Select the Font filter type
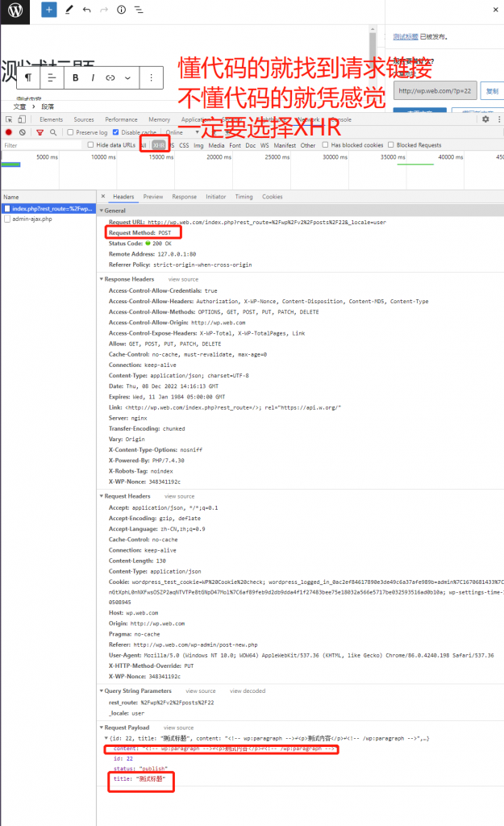Image resolution: width=504 pixels, height=826 pixels. coord(235,145)
